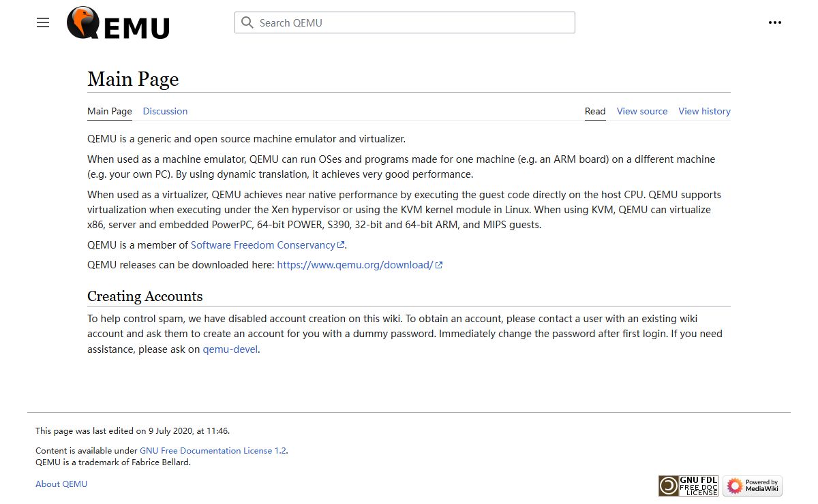Select the Read tab
The image size is (818, 504).
(x=595, y=111)
